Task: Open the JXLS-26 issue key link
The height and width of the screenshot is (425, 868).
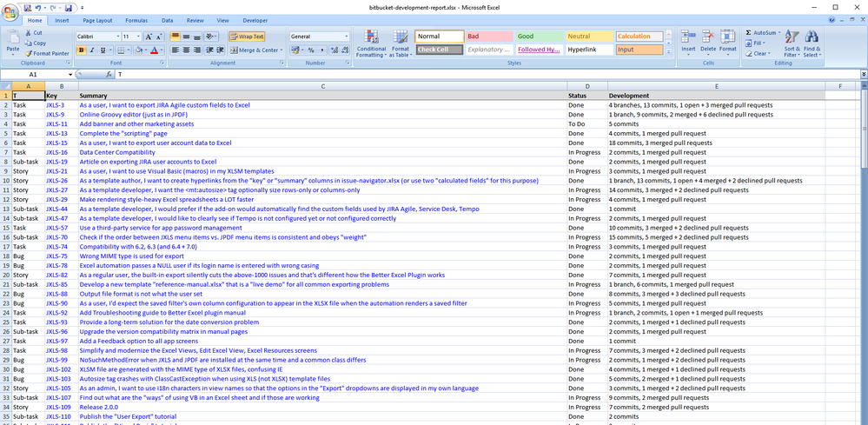Action: [56, 181]
